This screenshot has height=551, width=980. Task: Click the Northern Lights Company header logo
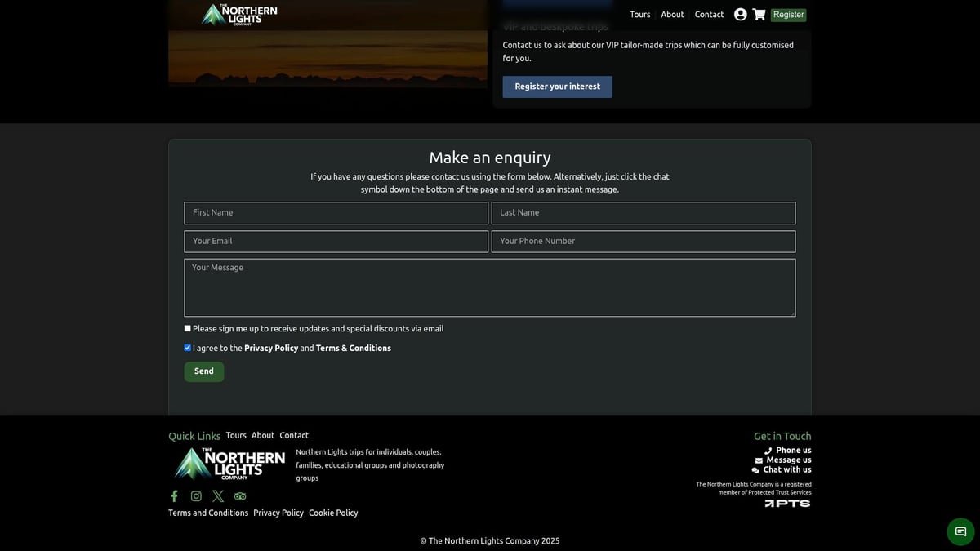pos(239,15)
